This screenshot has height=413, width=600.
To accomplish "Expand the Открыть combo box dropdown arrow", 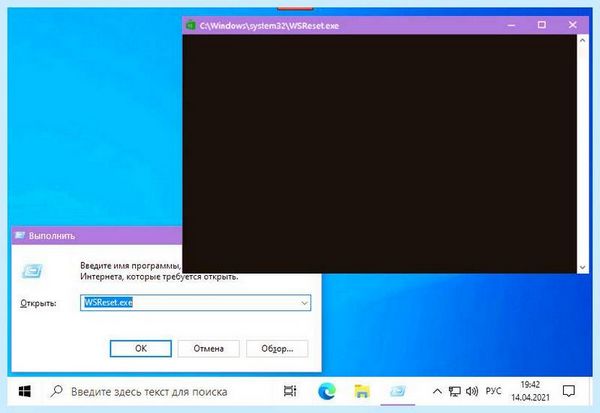I will point(304,303).
